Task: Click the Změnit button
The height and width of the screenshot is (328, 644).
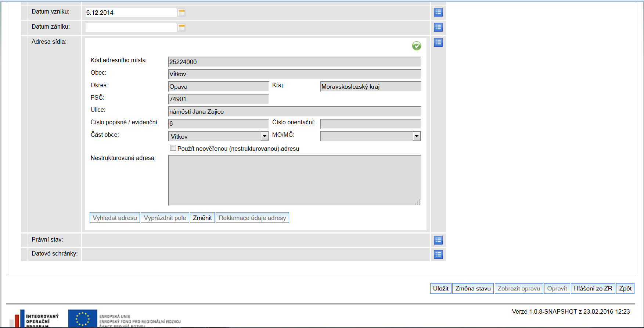Action: point(202,218)
